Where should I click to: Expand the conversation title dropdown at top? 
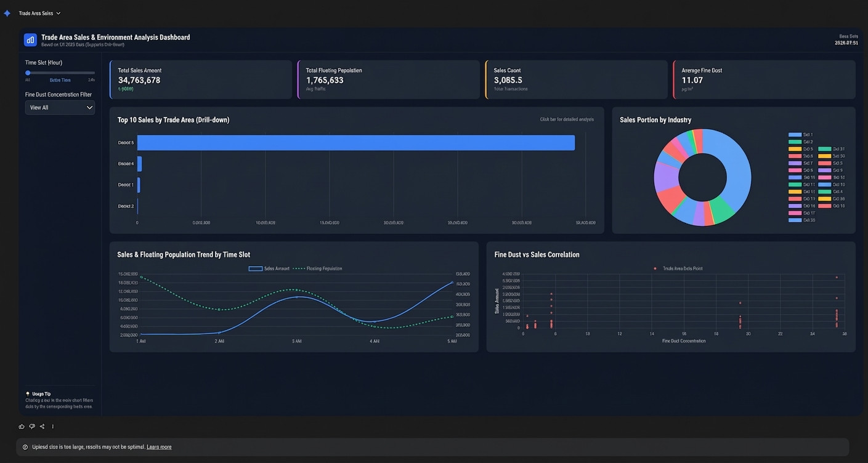tap(58, 13)
